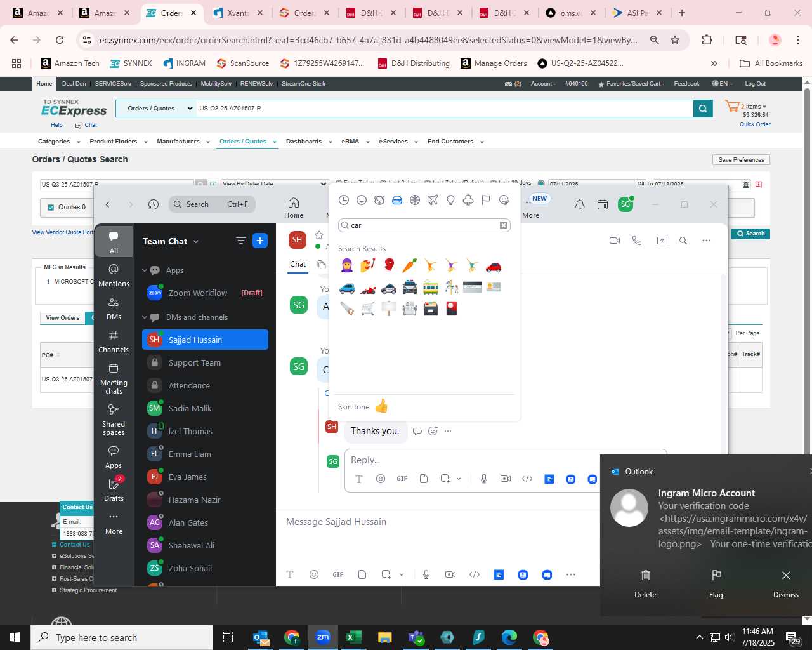This screenshot has height=650, width=812.
Task: Search within the chat using magnifier icon
Action: 683,241
